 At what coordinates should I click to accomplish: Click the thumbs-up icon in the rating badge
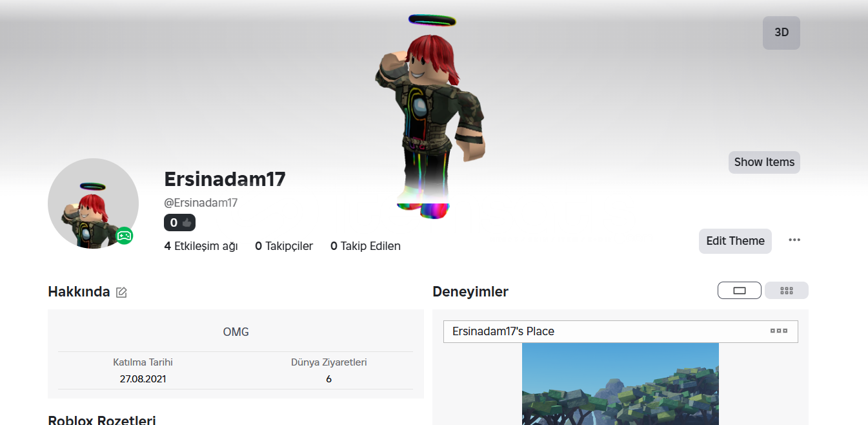[x=187, y=223]
